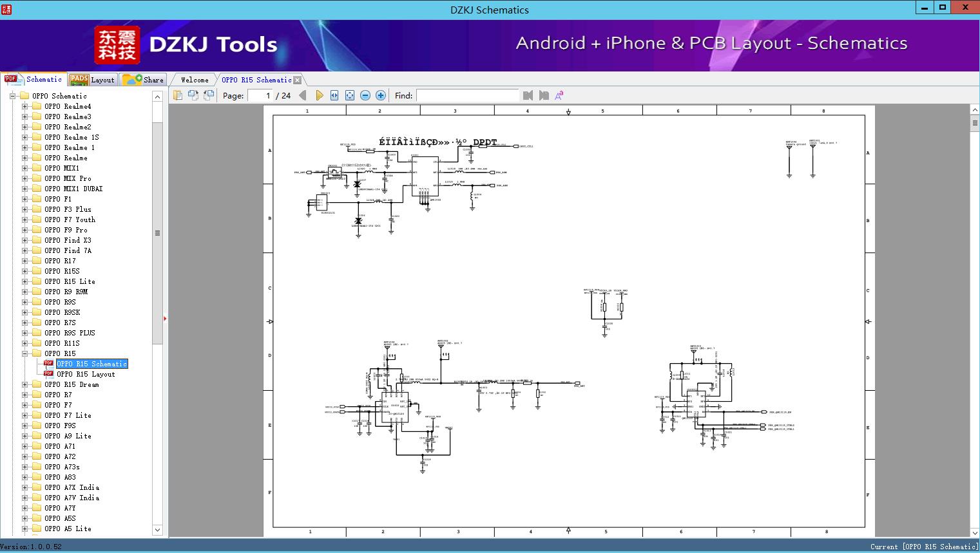This screenshot has width=980, height=553.
Task: Switch to the PADS Layout tab
Action: pyautogui.click(x=92, y=79)
